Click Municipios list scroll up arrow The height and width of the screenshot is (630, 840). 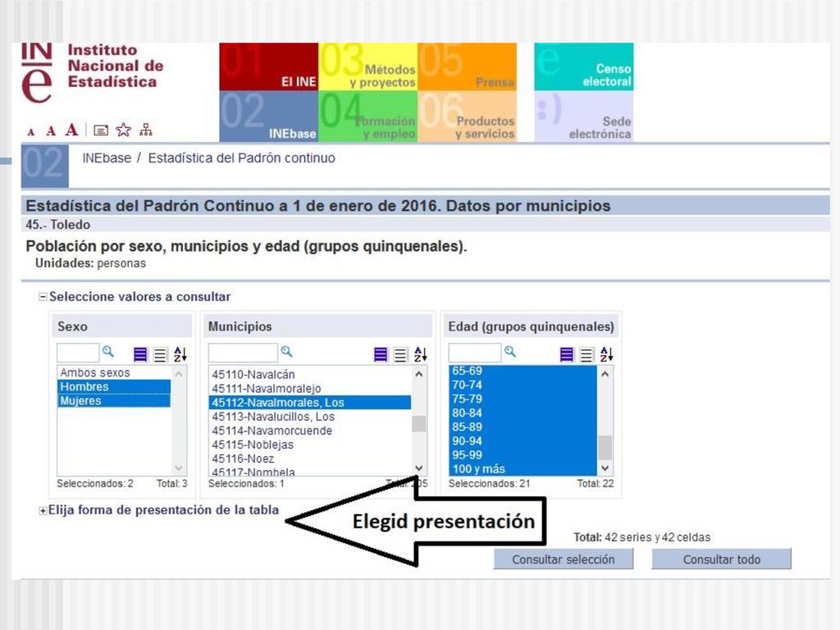click(419, 374)
